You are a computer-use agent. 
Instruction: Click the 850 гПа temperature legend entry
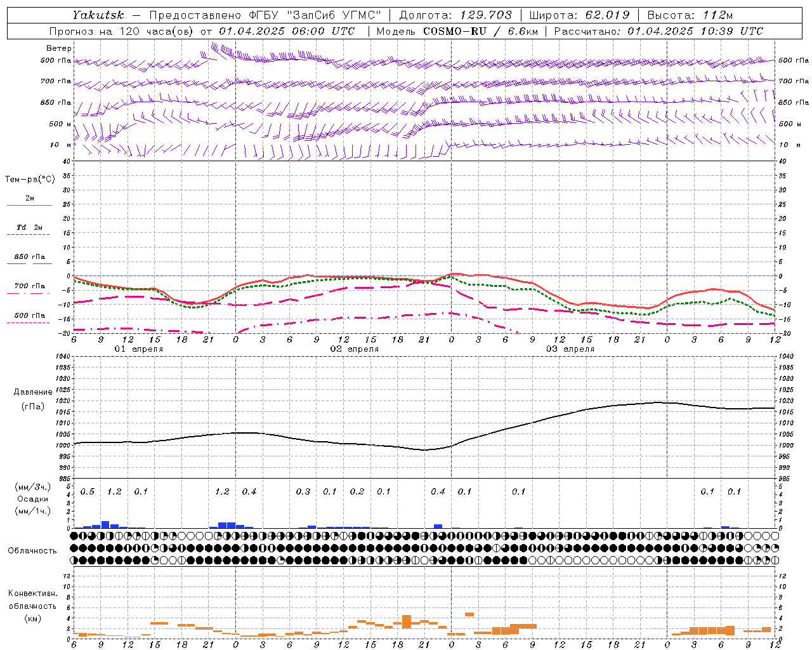coord(29,257)
